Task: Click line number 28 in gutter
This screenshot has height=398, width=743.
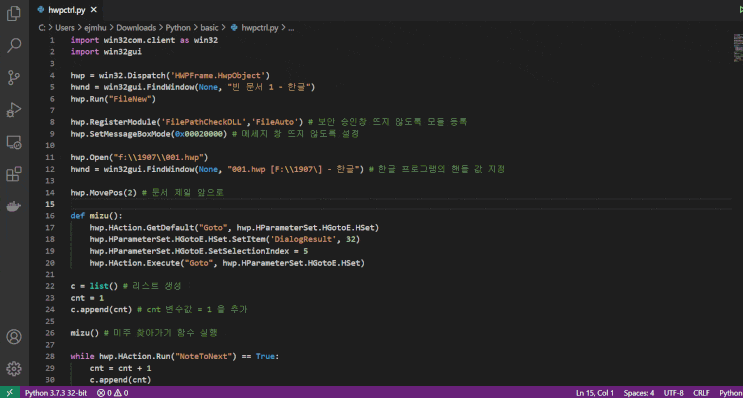Action: [50, 356]
